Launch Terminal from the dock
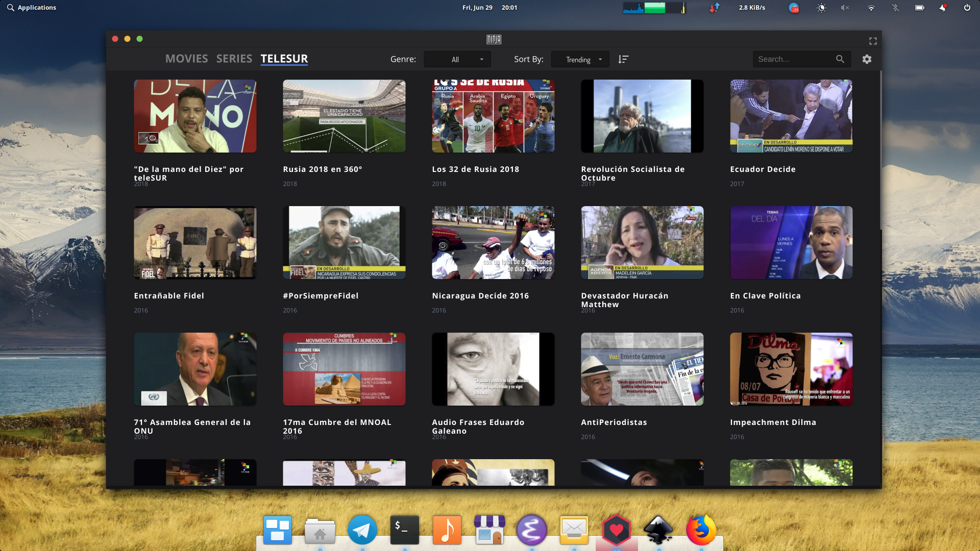The image size is (980, 551). tap(405, 530)
